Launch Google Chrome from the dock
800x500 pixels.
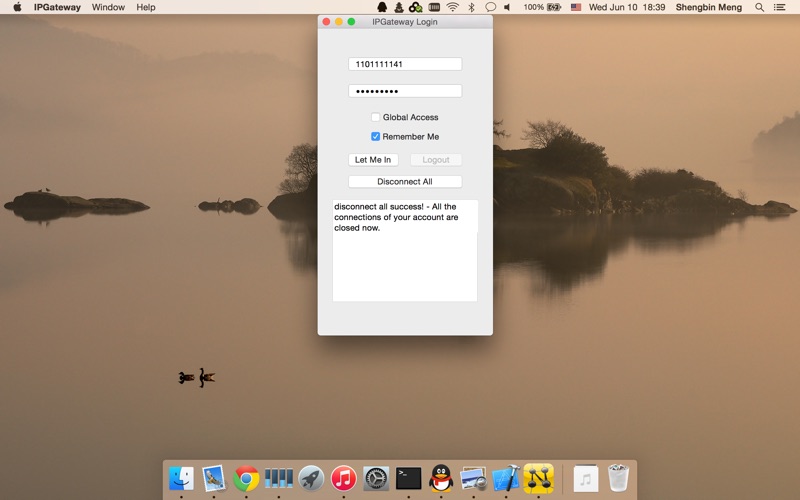[x=246, y=479]
